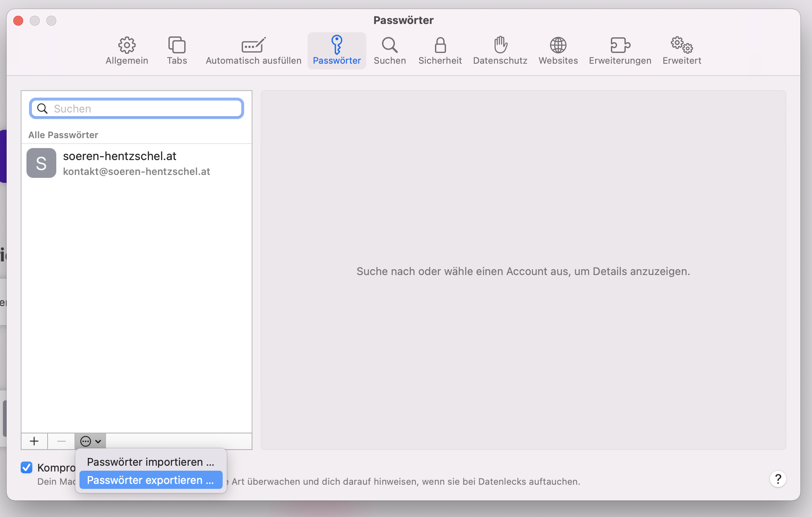
Task: Add a new password with plus button
Action: [x=34, y=441]
